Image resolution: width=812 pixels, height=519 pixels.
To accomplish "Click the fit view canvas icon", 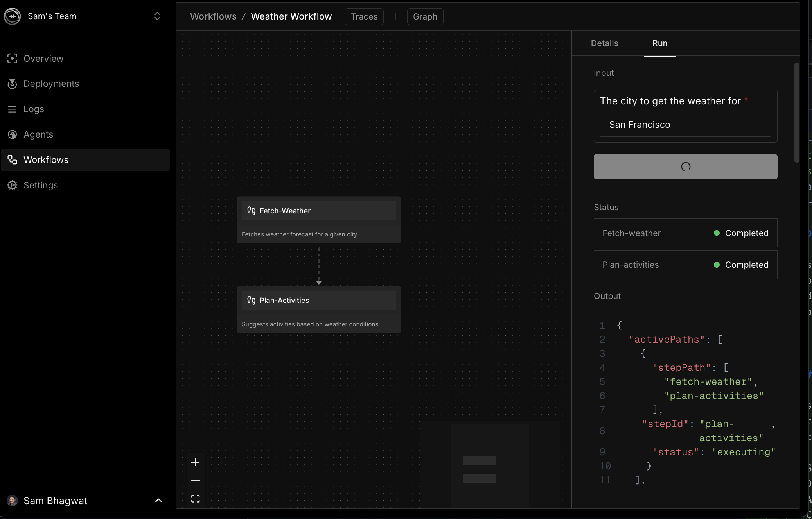I will click(195, 499).
